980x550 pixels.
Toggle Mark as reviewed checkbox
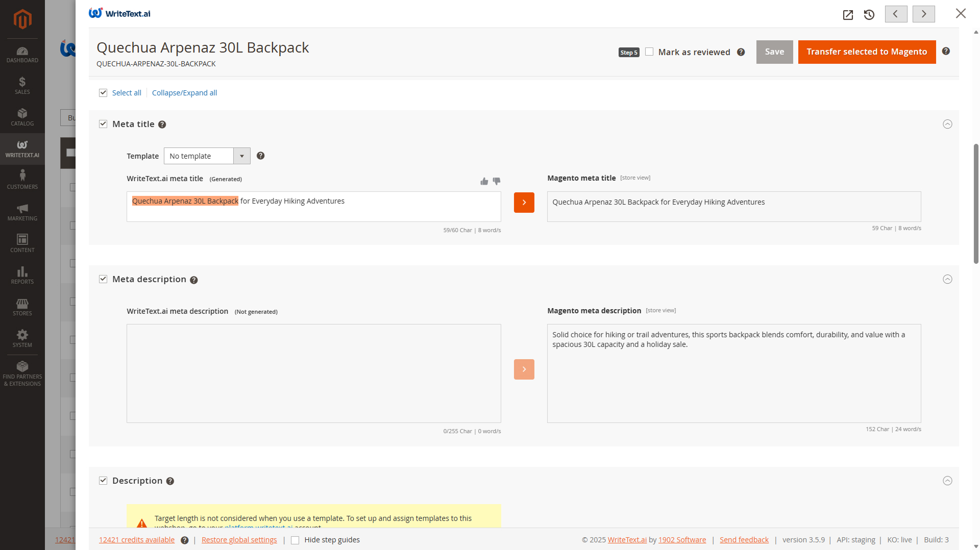(649, 52)
